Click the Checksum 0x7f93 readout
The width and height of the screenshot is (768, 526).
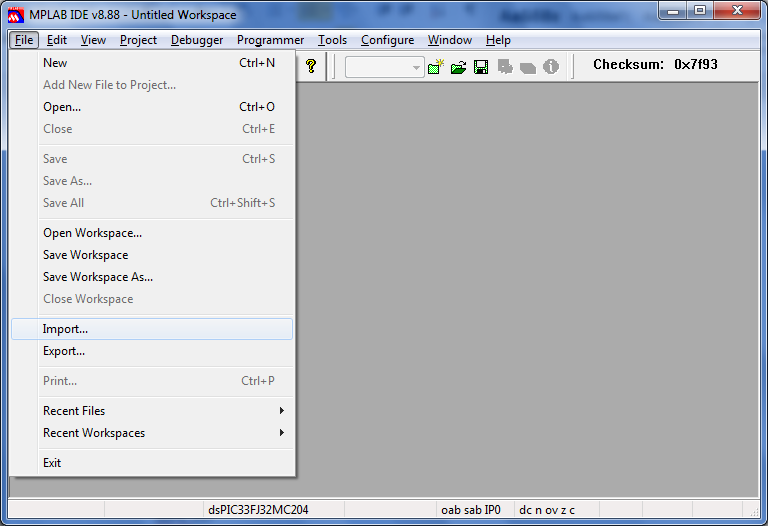(655, 64)
